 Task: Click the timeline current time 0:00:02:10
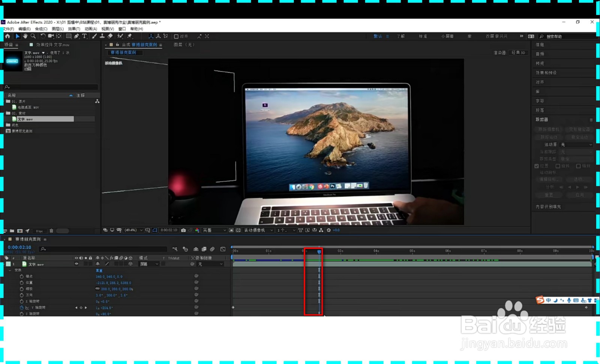(x=19, y=247)
